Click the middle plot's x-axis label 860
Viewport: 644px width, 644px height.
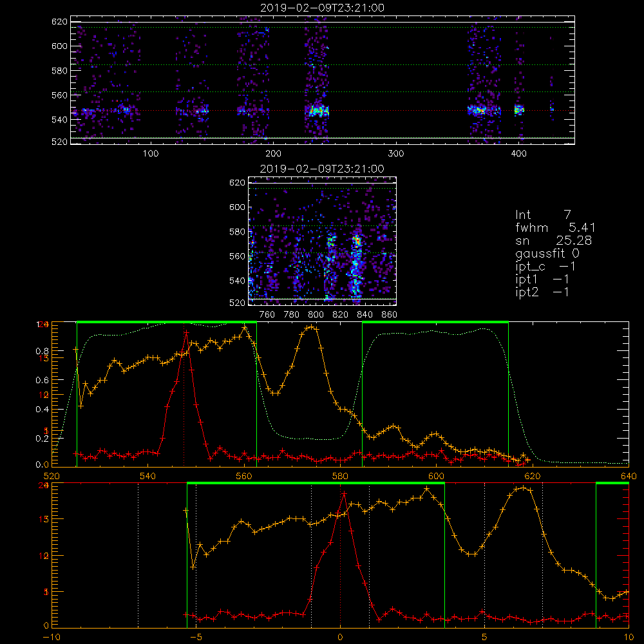(390, 315)
